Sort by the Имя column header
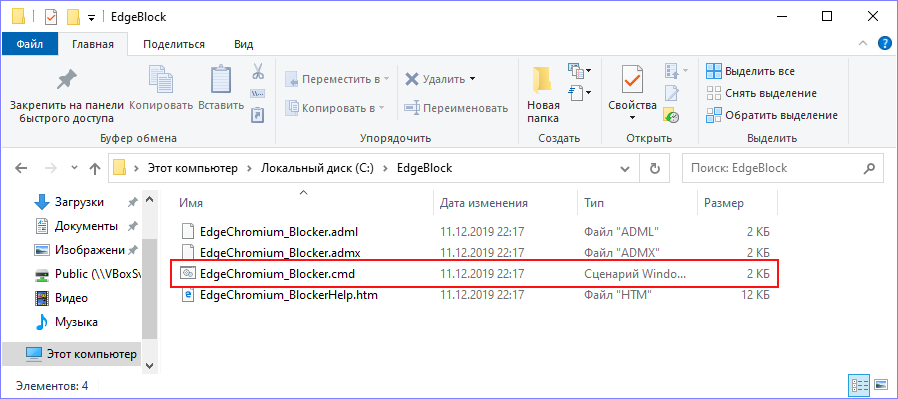Viewport: 898px width, 399px height. (304, 203)
